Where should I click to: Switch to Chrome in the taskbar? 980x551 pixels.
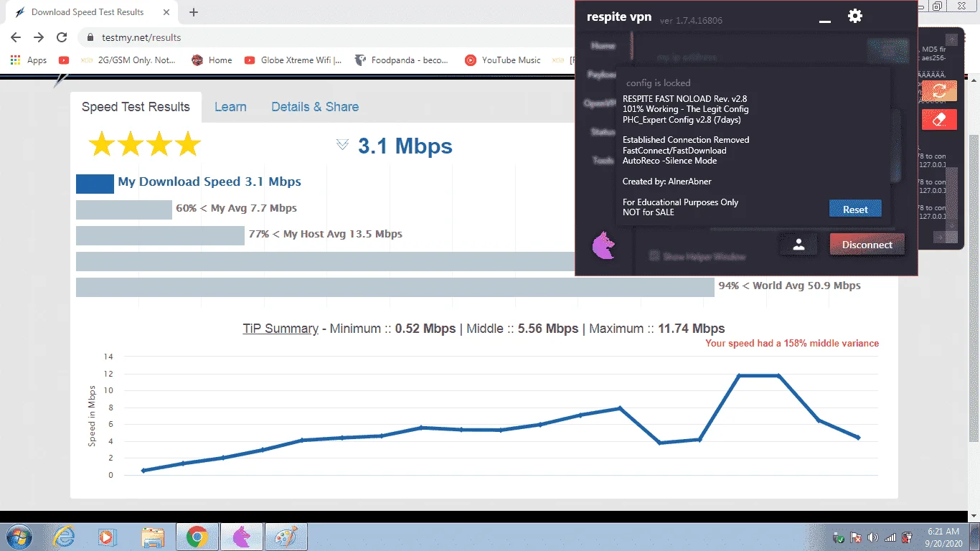click(197, 537)
